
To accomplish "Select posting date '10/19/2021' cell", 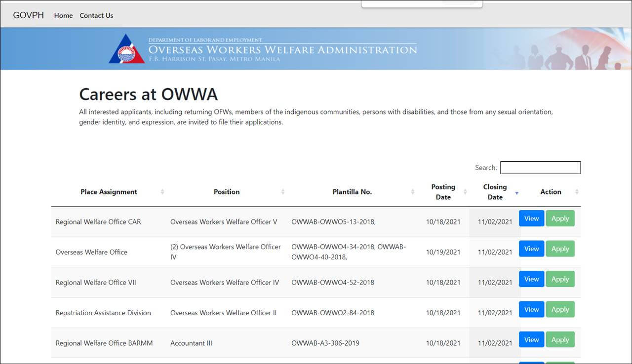I will [x=443, y=252].
